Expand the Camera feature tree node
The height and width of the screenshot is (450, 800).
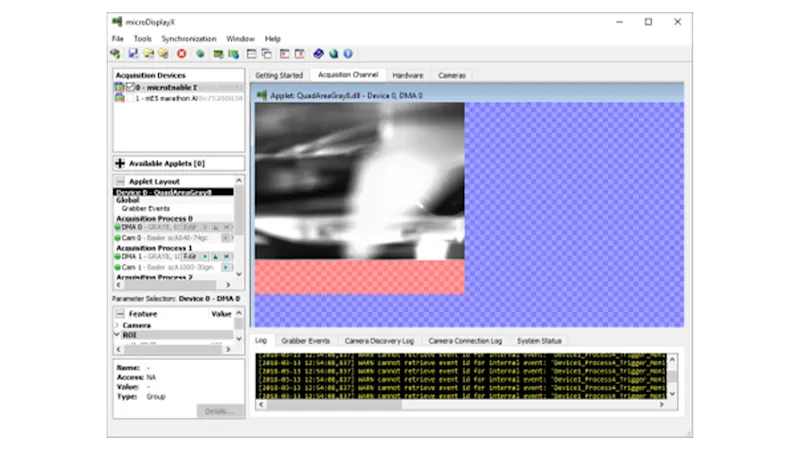[117, 325]
